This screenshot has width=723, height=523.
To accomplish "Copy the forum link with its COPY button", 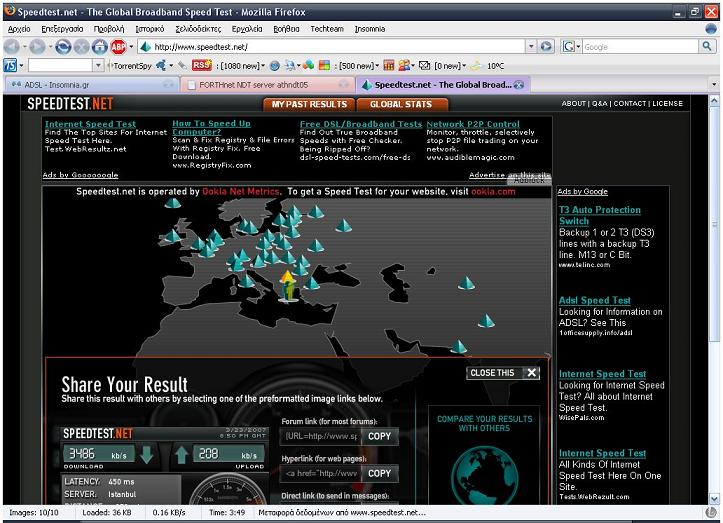I will pyautogui.click(x=379, y=436).
